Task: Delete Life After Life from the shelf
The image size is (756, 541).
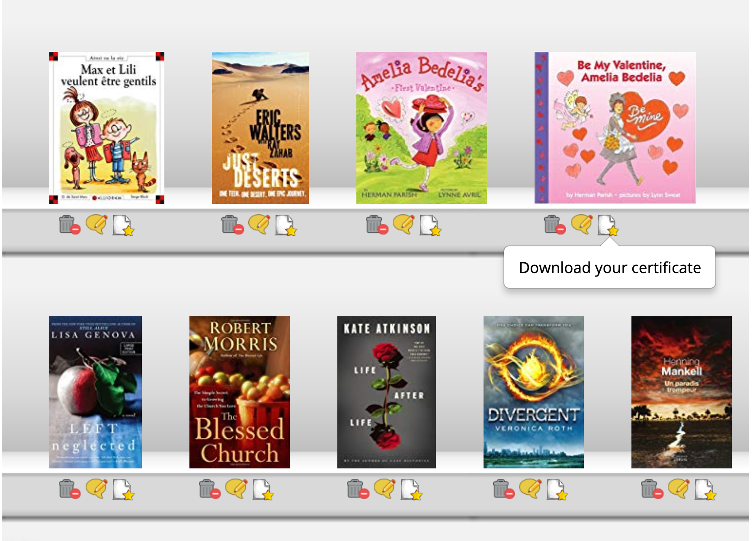Action: tap(358, 489)
